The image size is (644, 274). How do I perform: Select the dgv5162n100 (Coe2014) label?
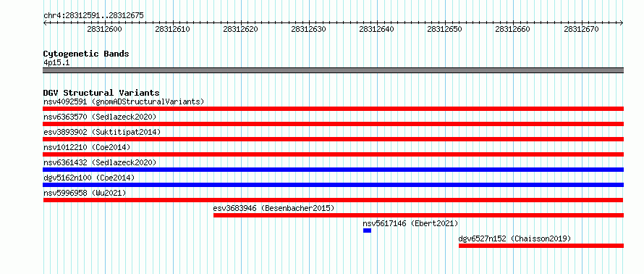click(x=89, y=178)
